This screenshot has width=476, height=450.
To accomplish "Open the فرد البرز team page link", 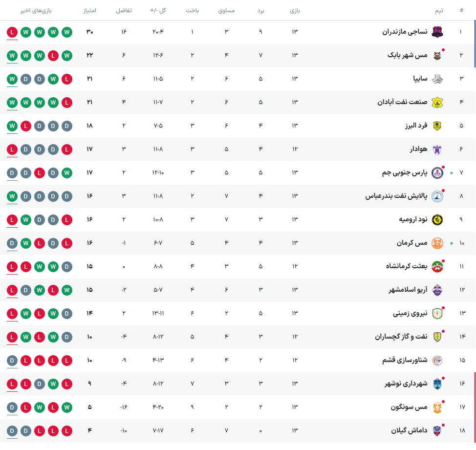I will 415,126.
